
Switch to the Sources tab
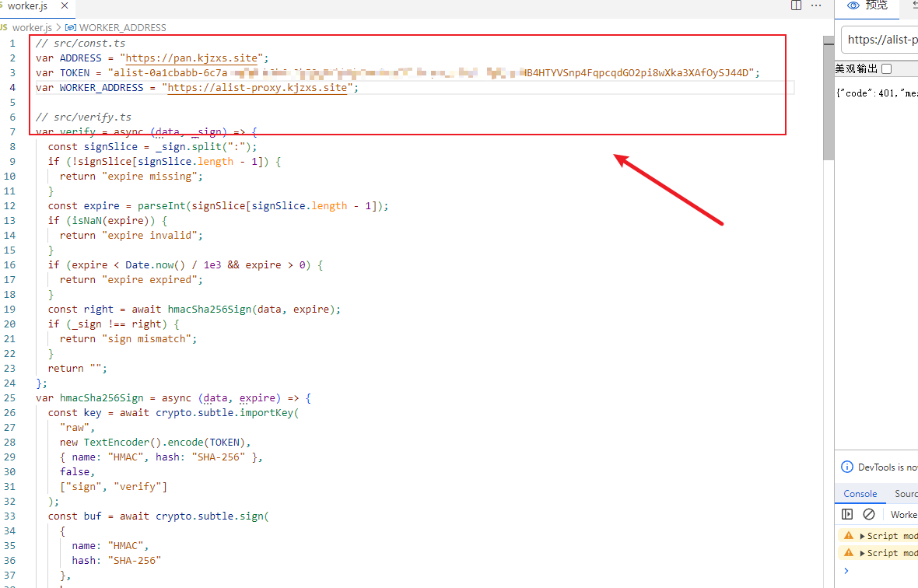pos(906,494)
